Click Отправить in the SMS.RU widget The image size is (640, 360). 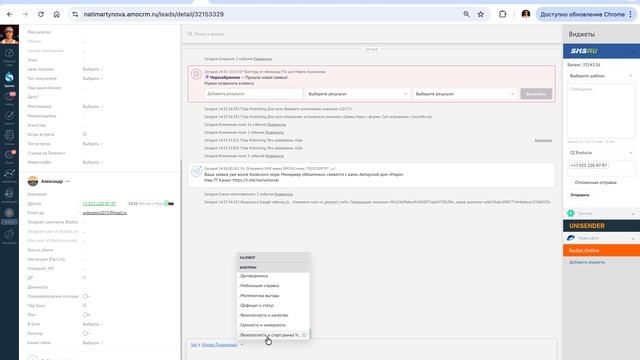580,195
